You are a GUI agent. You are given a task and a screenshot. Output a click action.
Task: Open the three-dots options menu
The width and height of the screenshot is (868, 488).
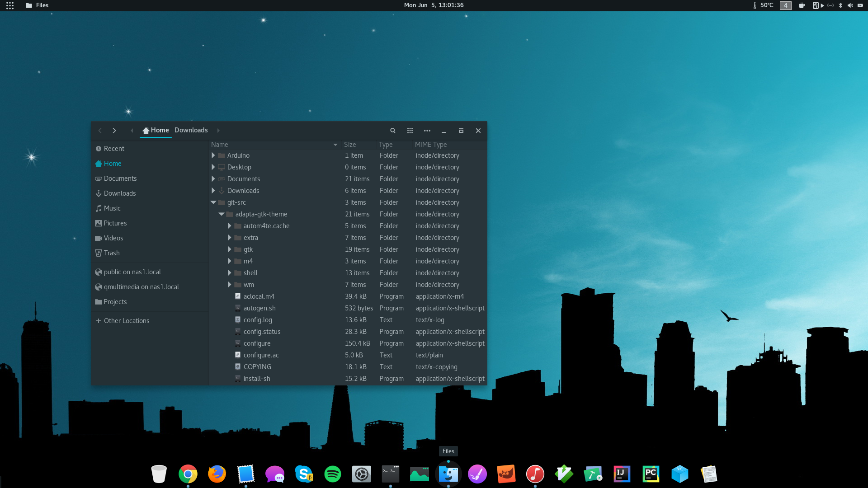tap(427, 131)
